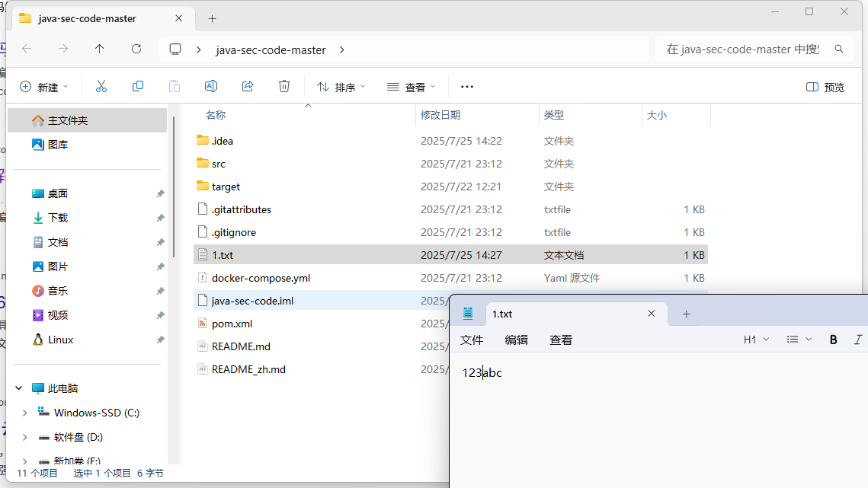This screenshot has width=868, height=488.
Task: Sort by 大小 column header
Action: click(657, 115)
